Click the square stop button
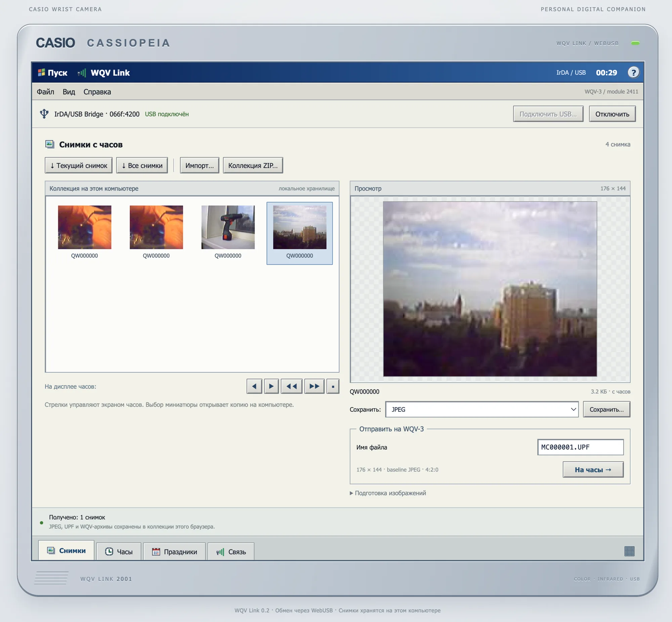 [333, 386]
